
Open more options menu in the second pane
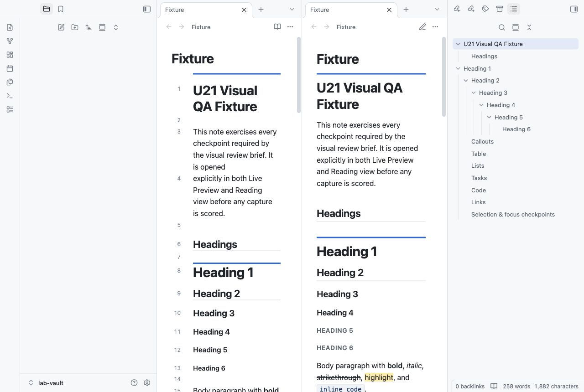pyautogui.click(x=435, y=27)
